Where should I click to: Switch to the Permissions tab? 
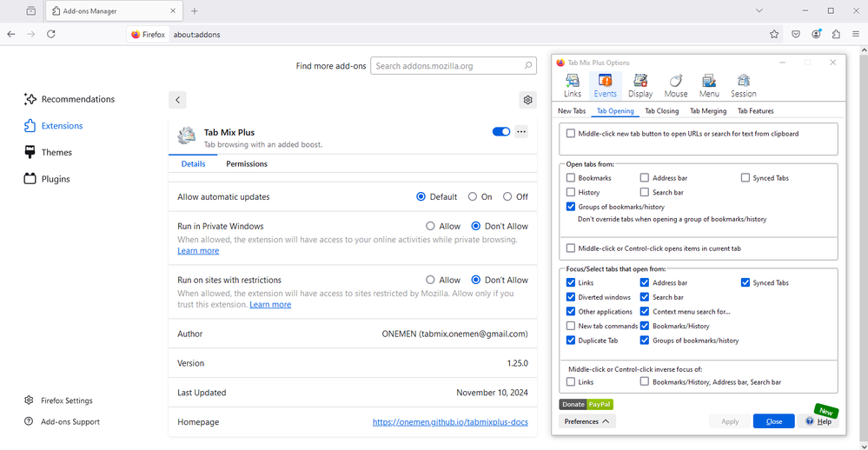point(247,164)
